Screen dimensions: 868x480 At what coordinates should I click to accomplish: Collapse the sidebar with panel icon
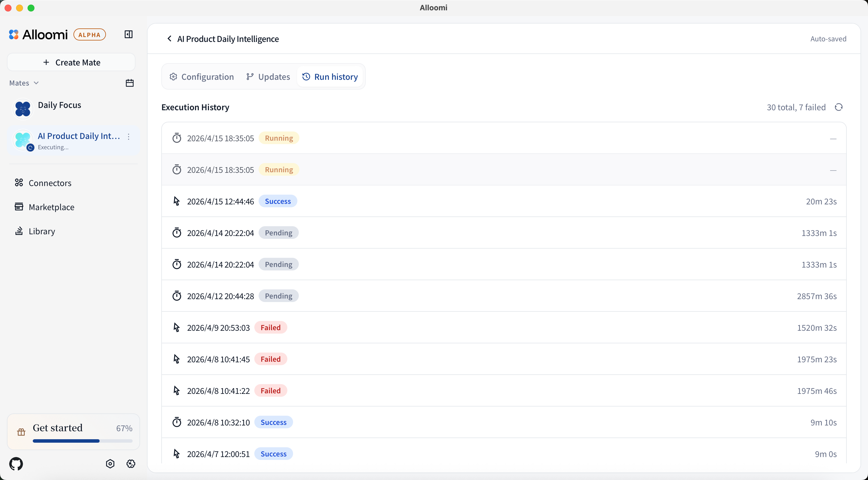click(x=128, y=34)
